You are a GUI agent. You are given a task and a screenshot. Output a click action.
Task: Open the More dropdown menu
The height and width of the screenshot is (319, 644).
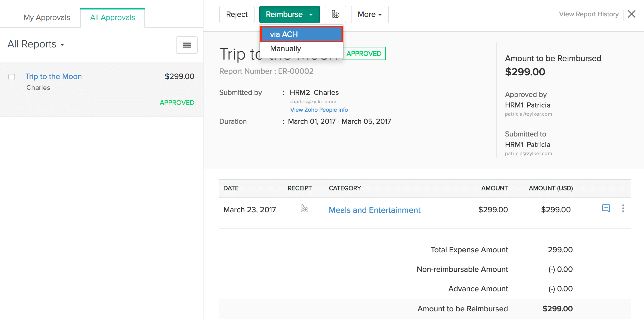click(369, 14)
